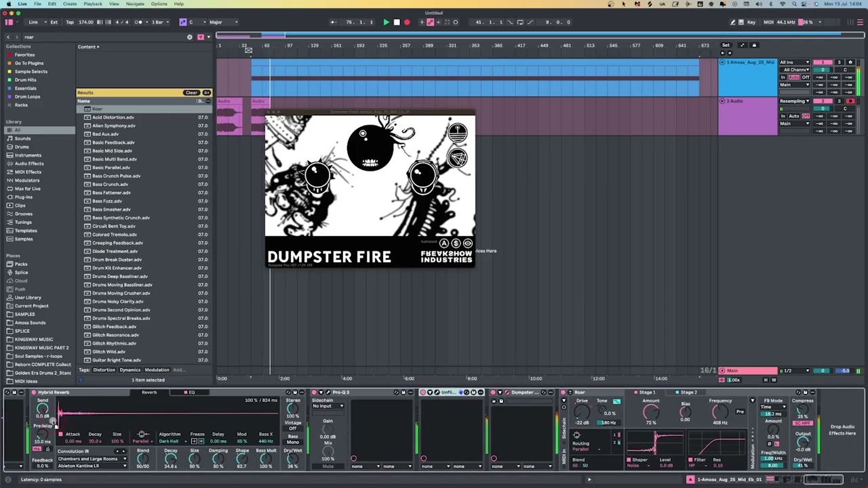Toggle the metronome in the transport bar
The image size is (868, 488).
point(139,22)
